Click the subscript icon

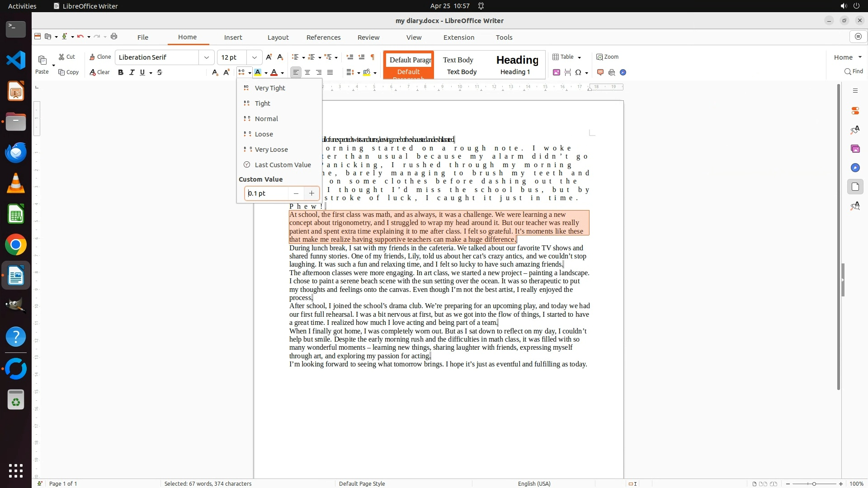(215, 72)
